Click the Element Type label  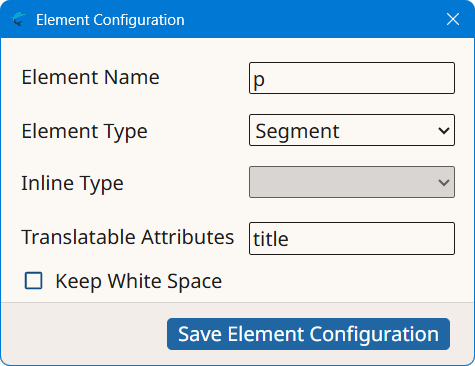[x=84, y=131]
